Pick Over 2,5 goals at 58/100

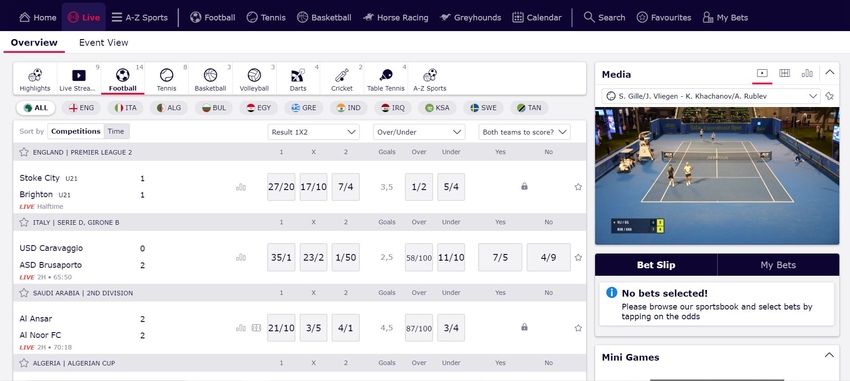[x=419, y=257]
